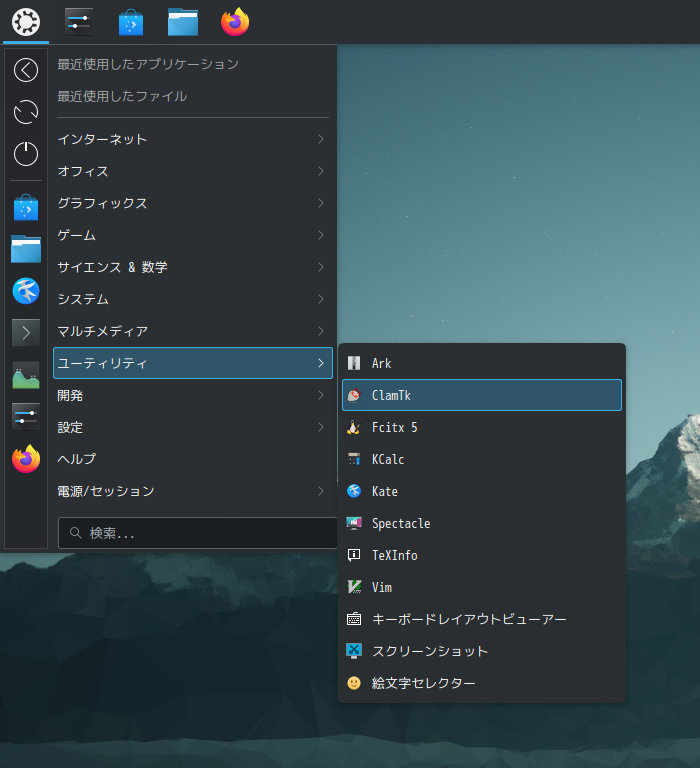Click the emoji selector smiley icon
Viewport: 700px width, 768px height.
point(354,683)
